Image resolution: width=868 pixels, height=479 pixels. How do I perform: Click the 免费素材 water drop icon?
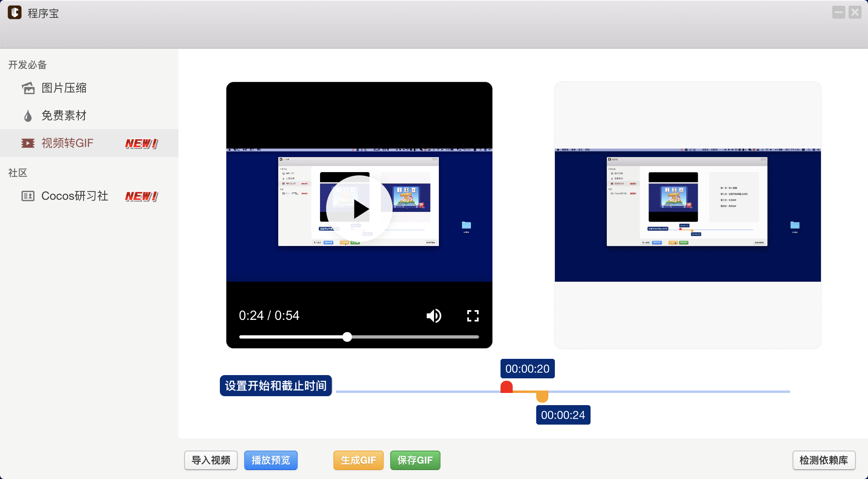pos(28,116)
